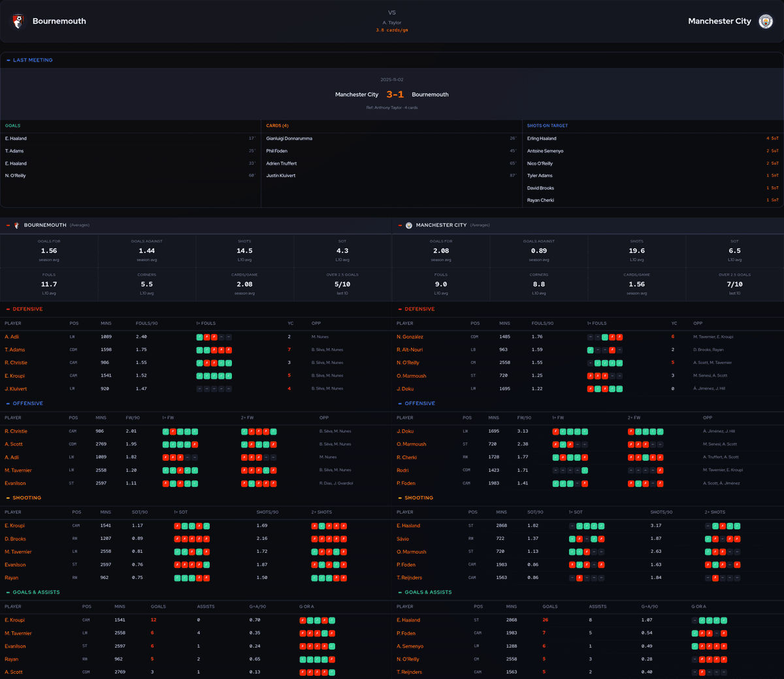Click referee name A. Taylor at the top
784x679 pixels.
392,23
